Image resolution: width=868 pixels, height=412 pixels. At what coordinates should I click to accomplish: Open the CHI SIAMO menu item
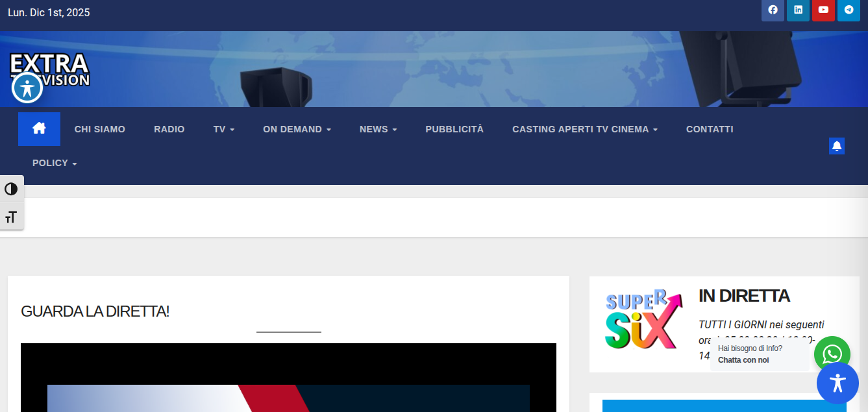pyautogui.click(x=100, y=129)
